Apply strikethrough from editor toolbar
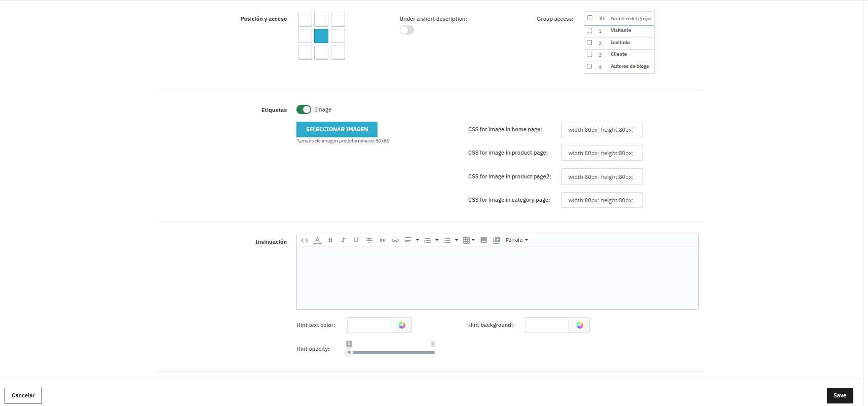Image resolution: width=868 pixels, height=406 pixels. tap(369, 240)
